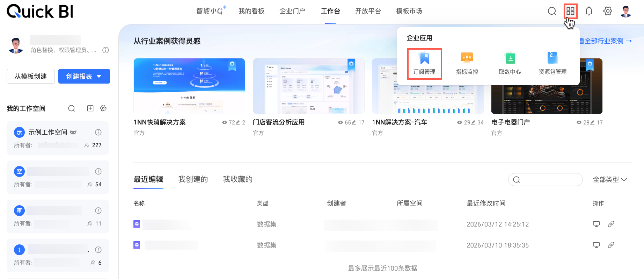Image resolution: width=644 pixels, height=279 pixels.
Task: Open 电子电器门户 title
Action: point(511,122)
